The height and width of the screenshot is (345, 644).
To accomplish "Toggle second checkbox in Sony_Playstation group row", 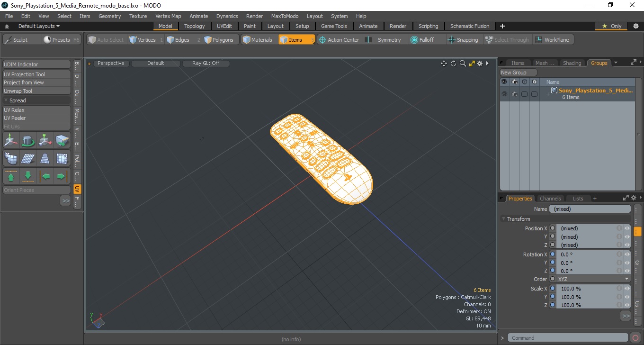I will pyautogui.click(x=535, y=94).
